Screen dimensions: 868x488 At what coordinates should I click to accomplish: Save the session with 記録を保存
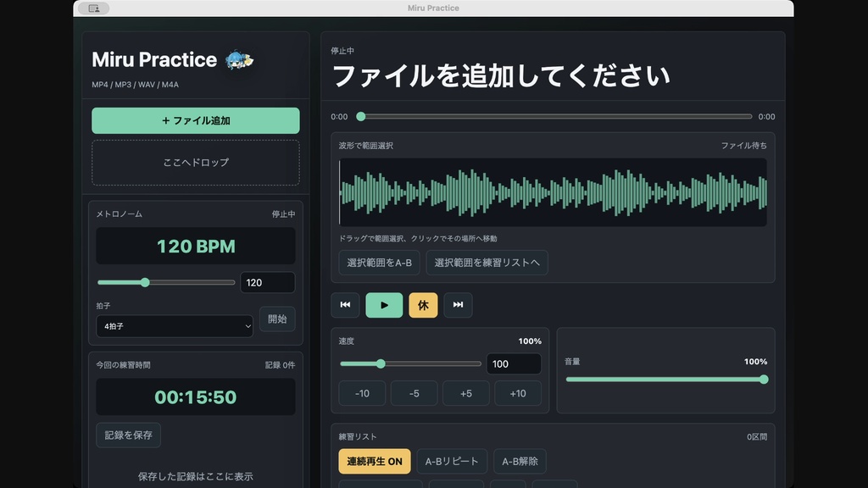129,435
